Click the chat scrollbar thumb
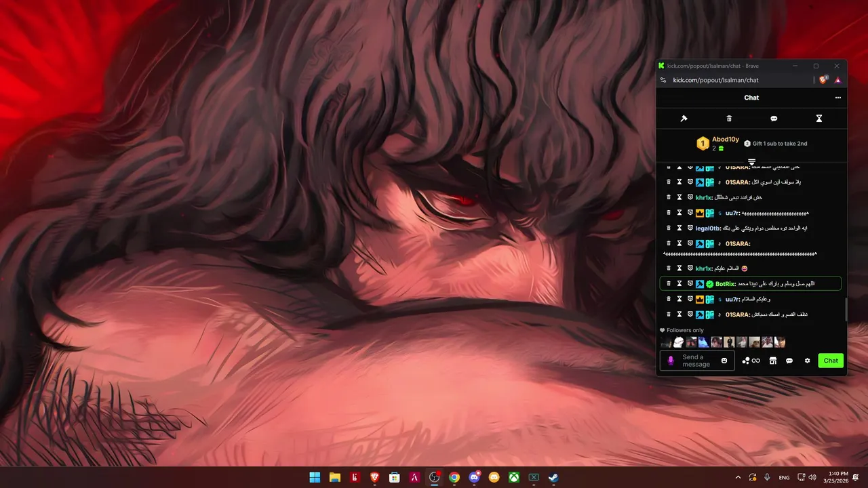 (x=846, y=310)
